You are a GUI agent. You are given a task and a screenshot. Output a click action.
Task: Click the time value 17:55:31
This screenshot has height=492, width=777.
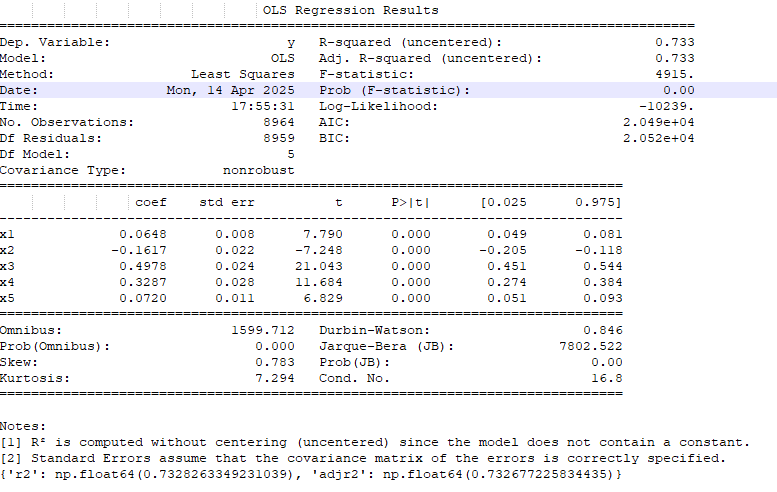pyautogui.click(x=263, y=106)
